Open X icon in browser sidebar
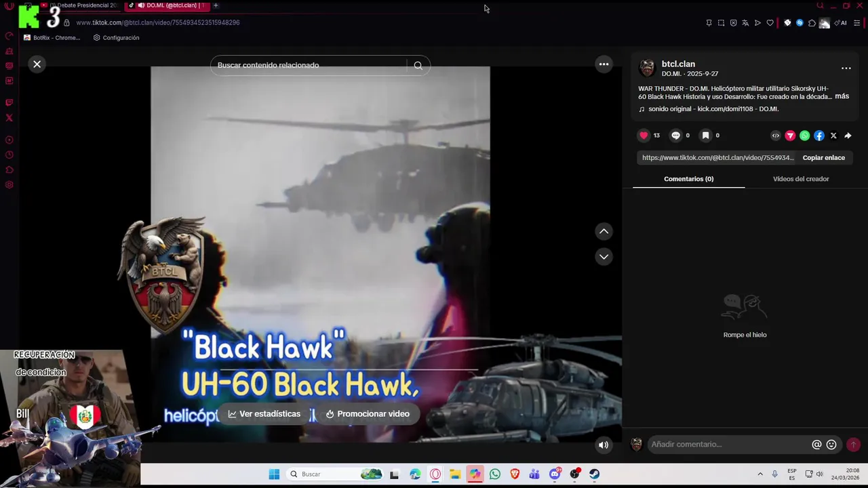Screen dimensions: 868x488 (x=9, y=118)
